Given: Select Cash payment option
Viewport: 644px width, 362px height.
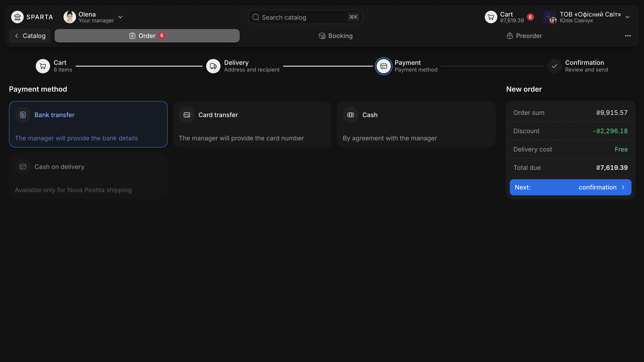Looking at the screenshot, I should 416,124.
